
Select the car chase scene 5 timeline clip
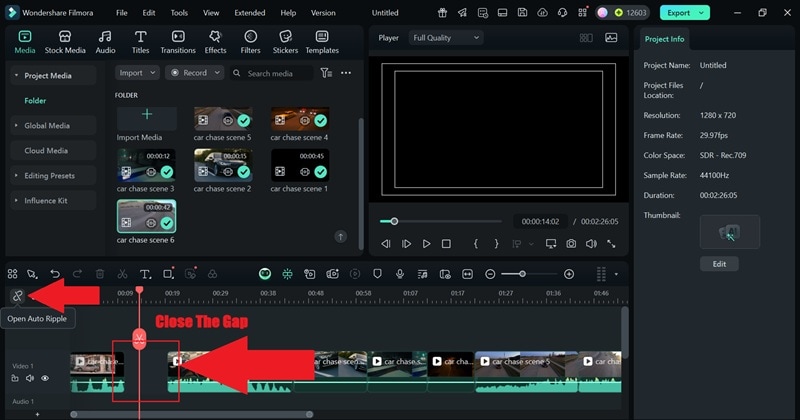tap(526, 371)
